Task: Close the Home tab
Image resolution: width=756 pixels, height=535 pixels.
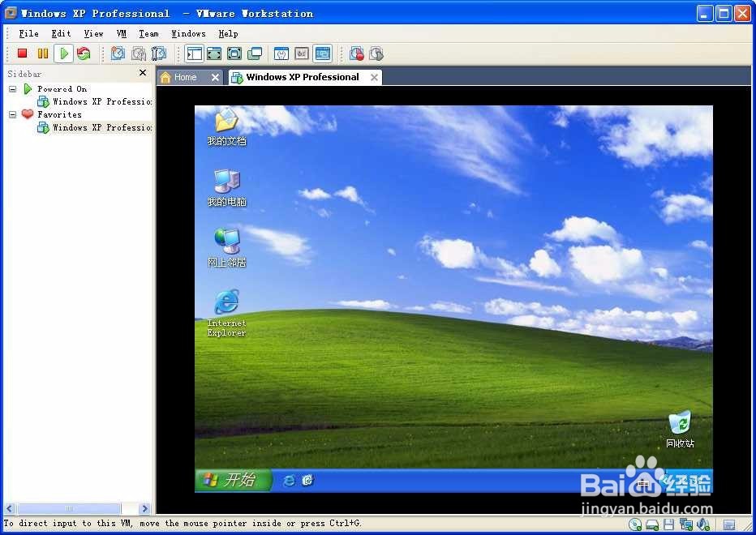Action: [216, 77]
